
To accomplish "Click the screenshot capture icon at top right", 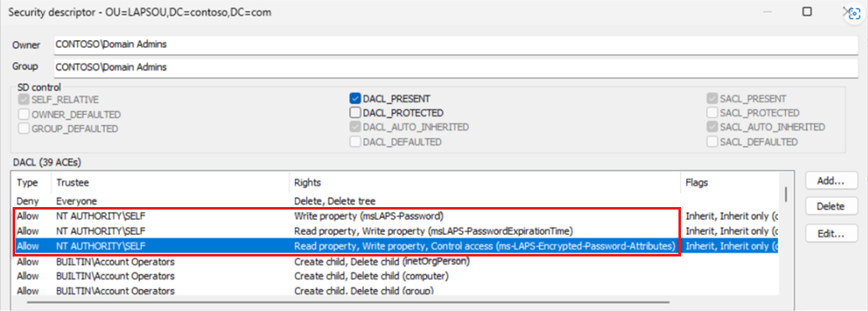I will click(855, 14).
